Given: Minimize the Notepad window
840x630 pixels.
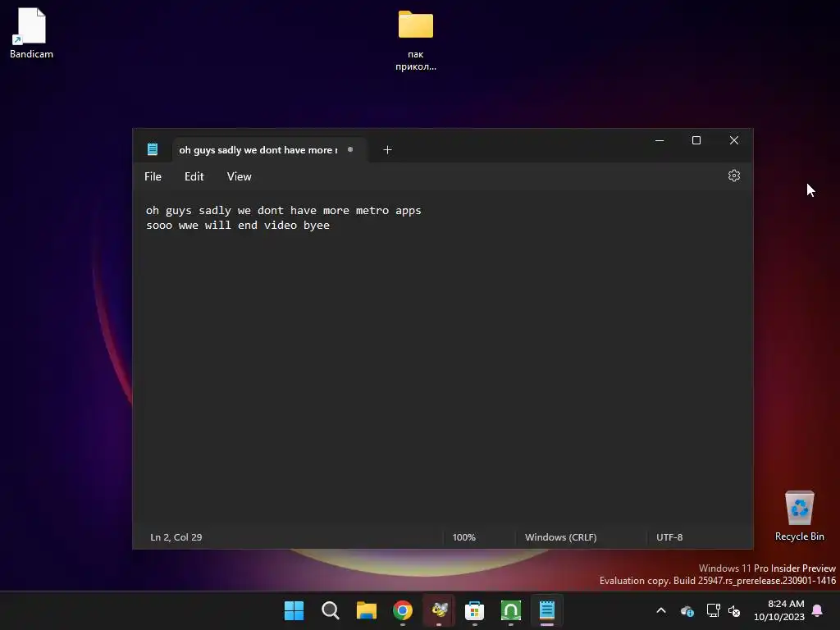Looking at the screenshot, I should tap(660, 140).
